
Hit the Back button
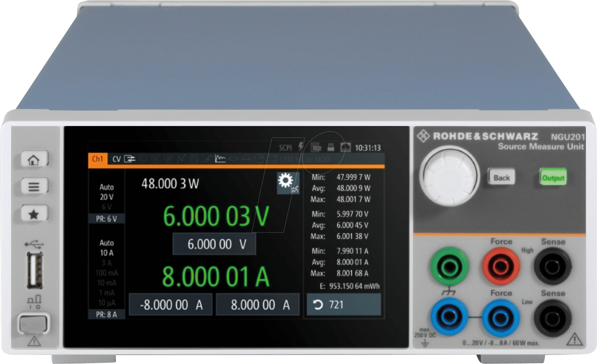click(x=502, y=177)
